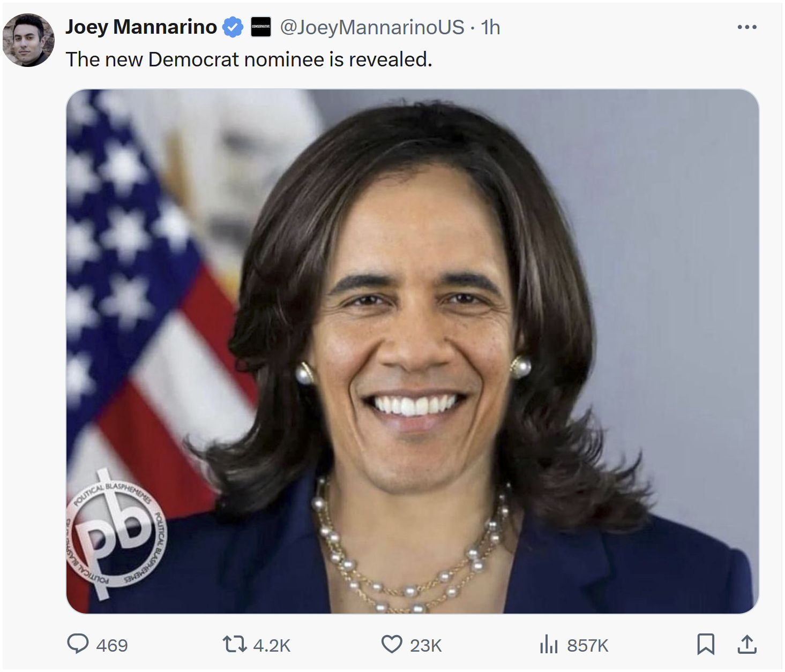Open the three-dot more options menu
Image resolution: width=785 pixels, height=672 pixels.
click(747, 27)
